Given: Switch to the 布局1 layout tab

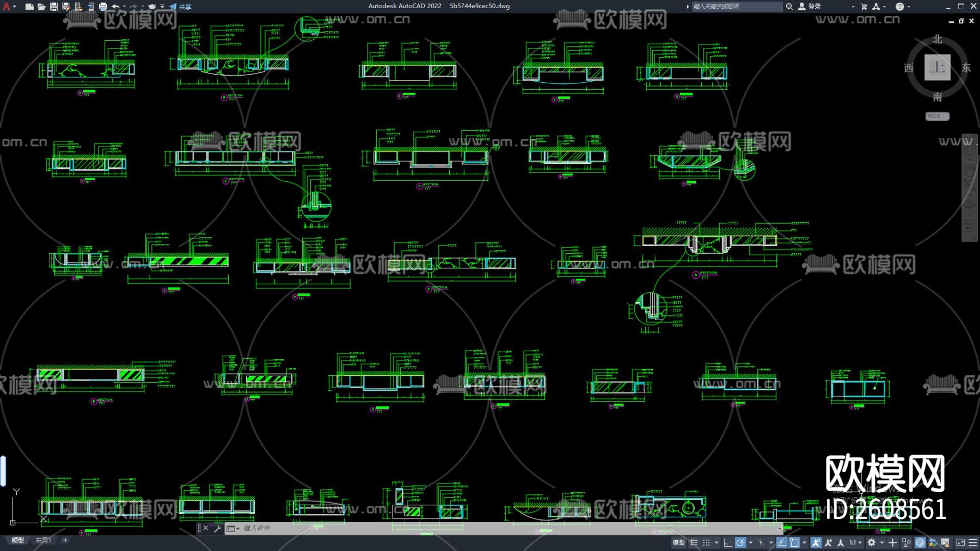Looking at the screenshot, I should 43,541.
